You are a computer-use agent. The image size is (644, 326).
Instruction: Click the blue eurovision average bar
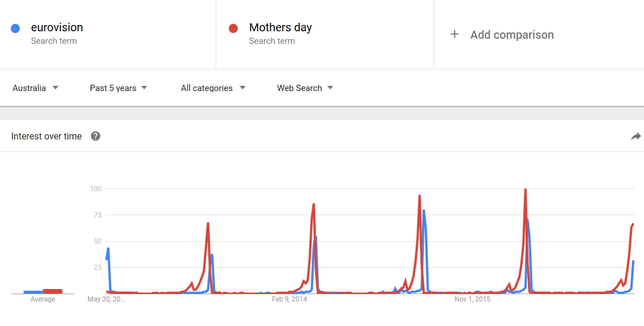click(32, 292)
